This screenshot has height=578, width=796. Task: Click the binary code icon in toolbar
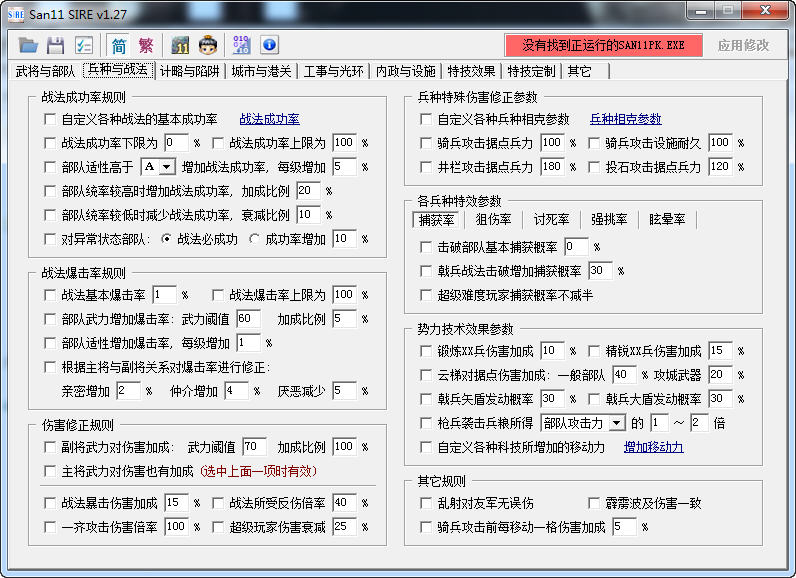pos(241,46)
